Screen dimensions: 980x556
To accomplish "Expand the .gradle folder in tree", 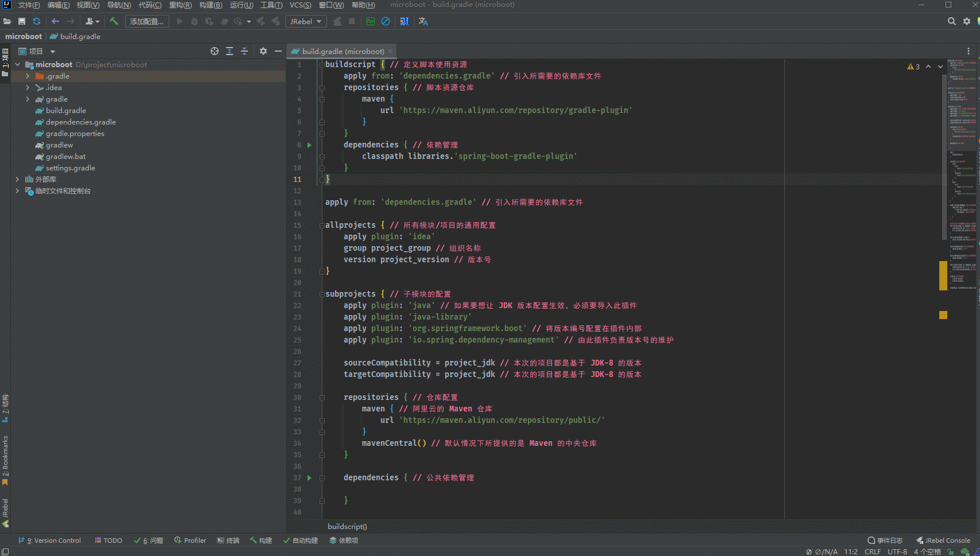I will click(28, 76).
